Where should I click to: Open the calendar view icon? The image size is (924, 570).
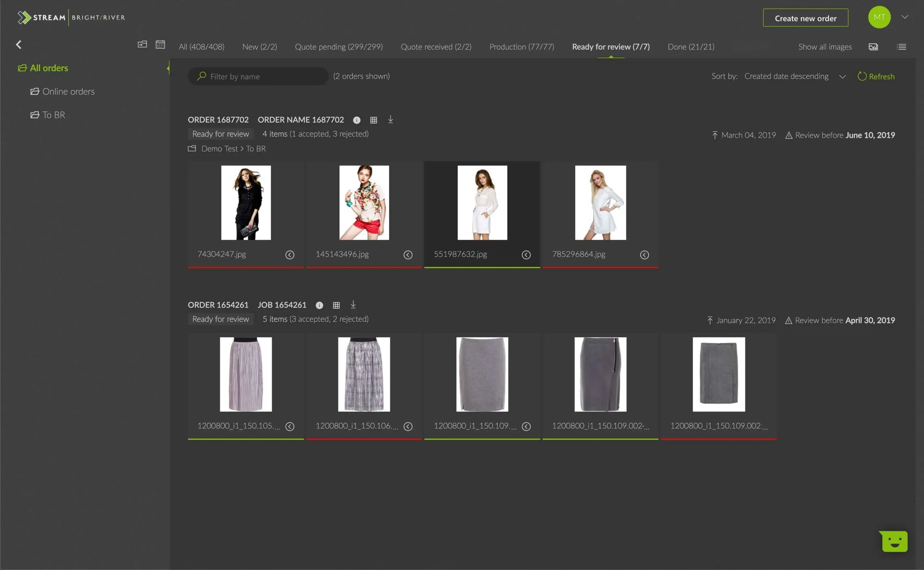160,44
